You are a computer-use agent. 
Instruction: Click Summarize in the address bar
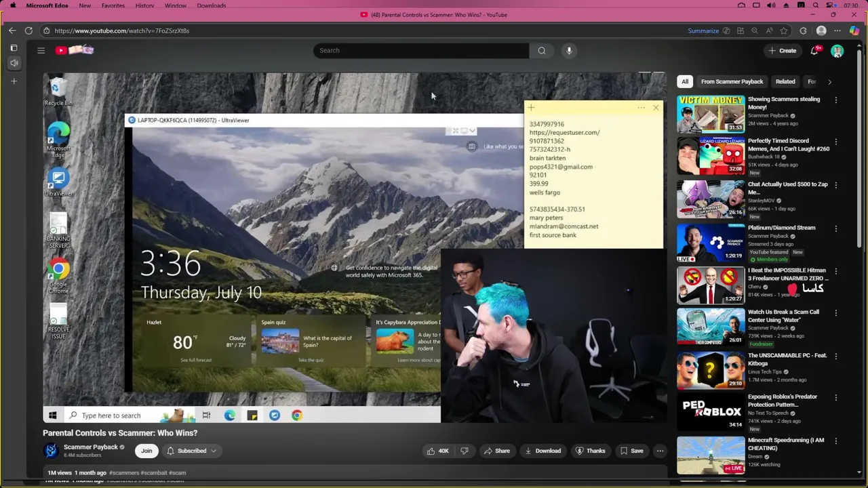pyautogui.click(x=703, y=30)
